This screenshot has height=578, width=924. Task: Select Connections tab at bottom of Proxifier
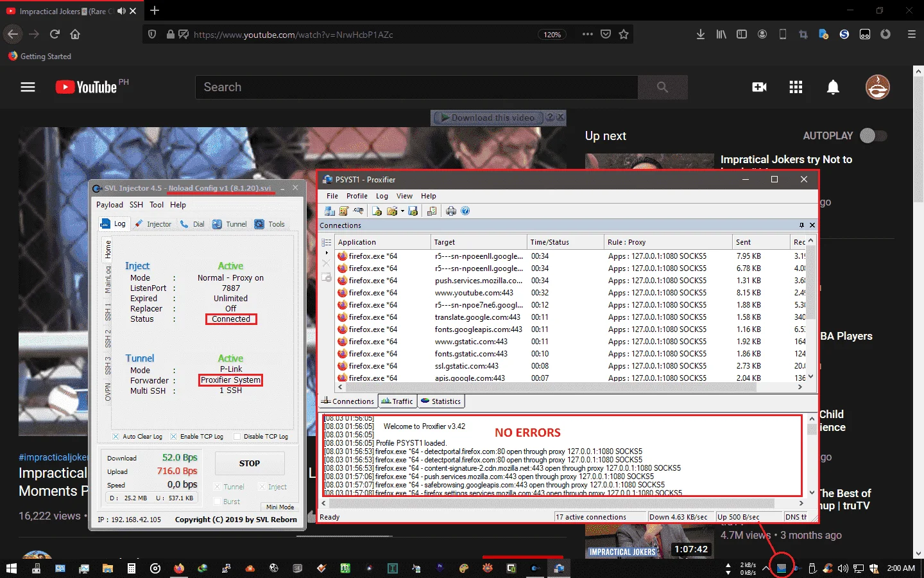tap(348, 401)
